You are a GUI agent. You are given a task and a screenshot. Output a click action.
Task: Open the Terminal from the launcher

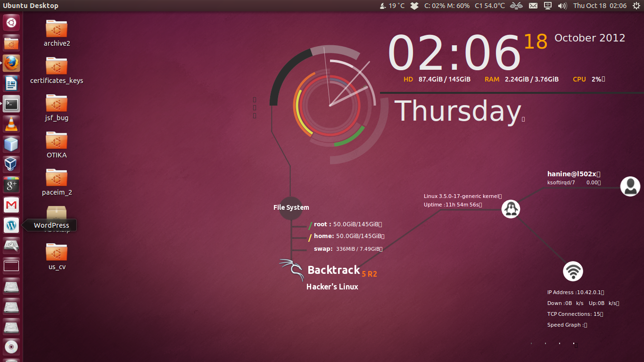11,104
